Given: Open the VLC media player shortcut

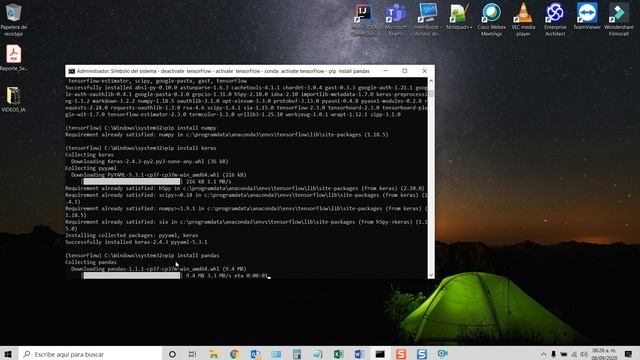Looking at the screenshot, I should pos(523,20).
